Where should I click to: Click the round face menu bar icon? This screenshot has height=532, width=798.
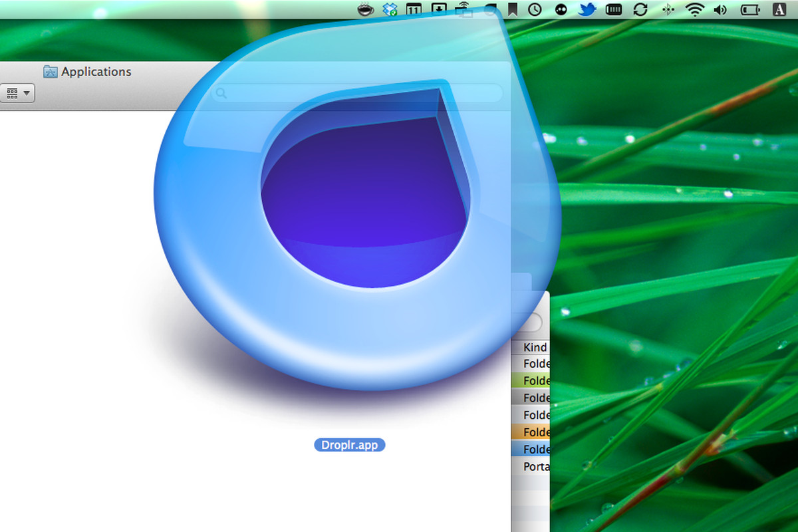[560, 9]
